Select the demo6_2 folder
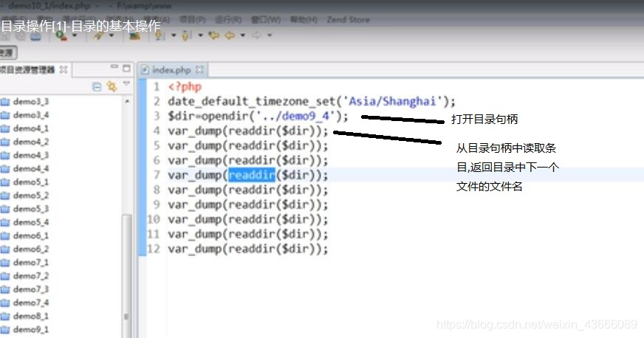 25,249
